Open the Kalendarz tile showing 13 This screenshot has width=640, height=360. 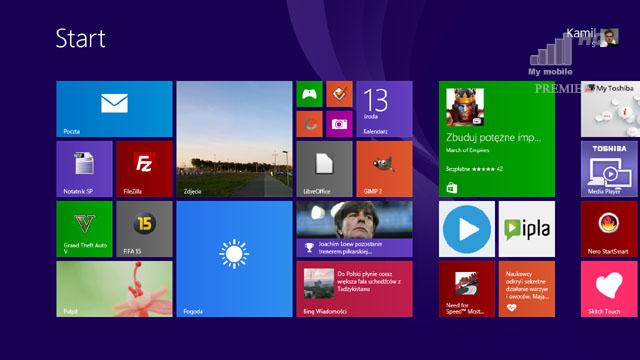[x=384, y=109]
